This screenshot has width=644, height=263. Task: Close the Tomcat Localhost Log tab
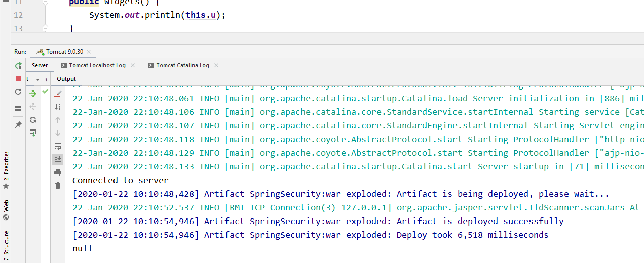(133, 65)
